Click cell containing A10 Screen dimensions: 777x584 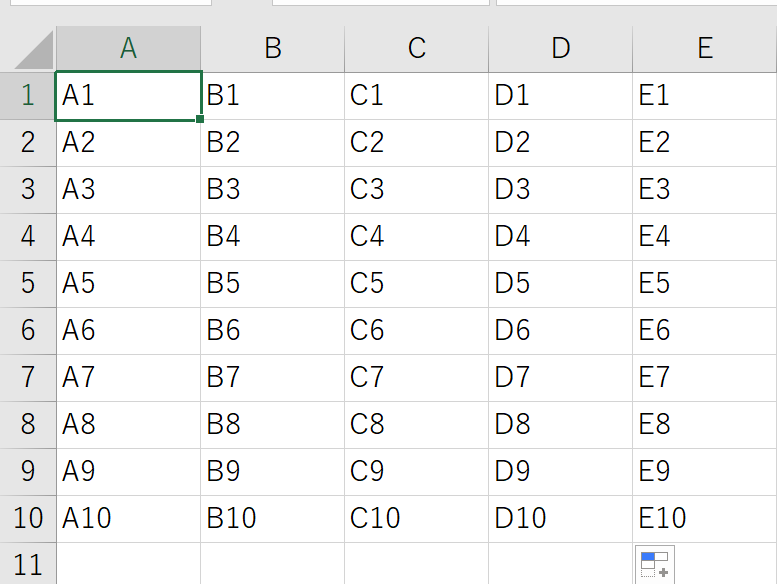(x=128, y=519)
